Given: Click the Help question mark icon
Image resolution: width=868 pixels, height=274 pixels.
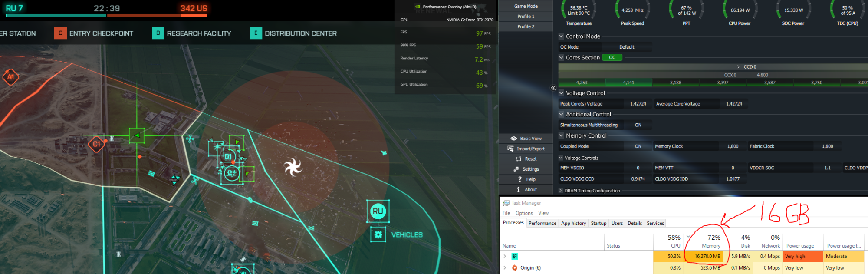Looking at the screenshot, I should point(520,179).
